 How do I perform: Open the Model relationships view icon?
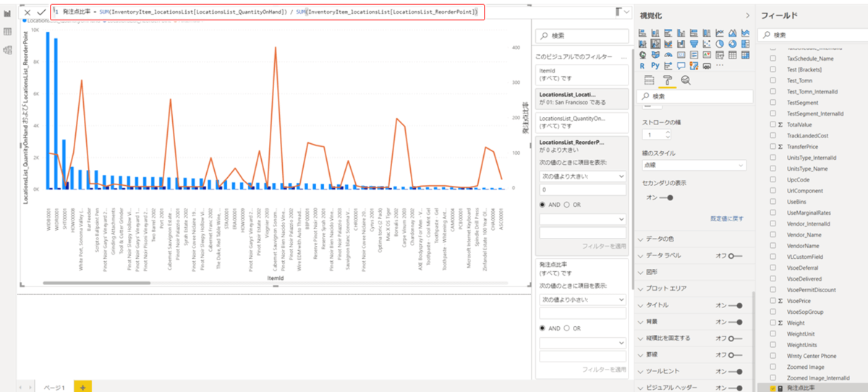coord(7,50)
